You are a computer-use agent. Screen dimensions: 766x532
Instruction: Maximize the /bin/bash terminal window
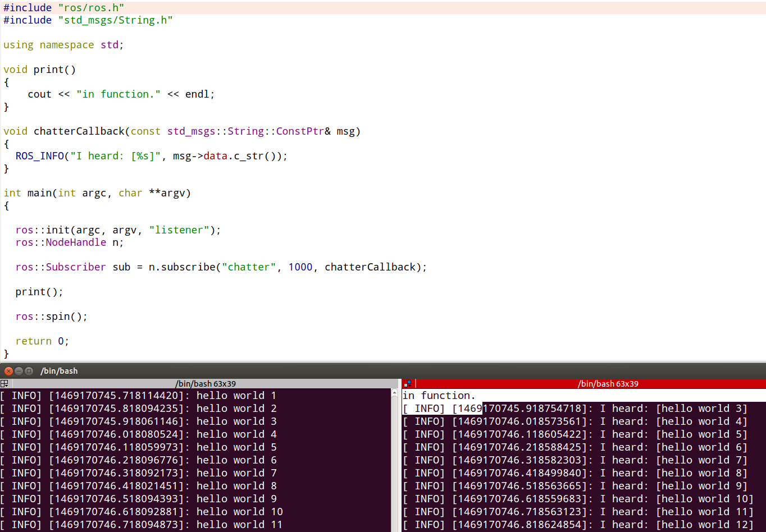pos(29,371)
